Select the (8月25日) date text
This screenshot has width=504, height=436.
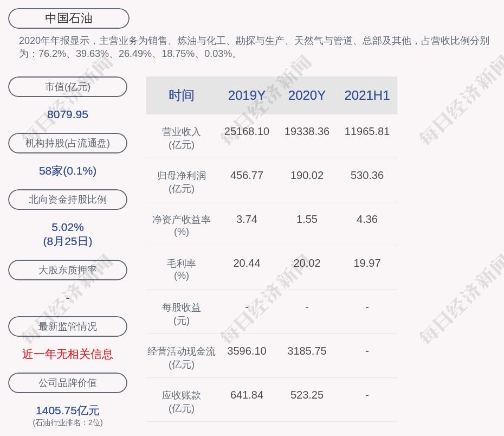pyautogui.click(x=68, y=241)
